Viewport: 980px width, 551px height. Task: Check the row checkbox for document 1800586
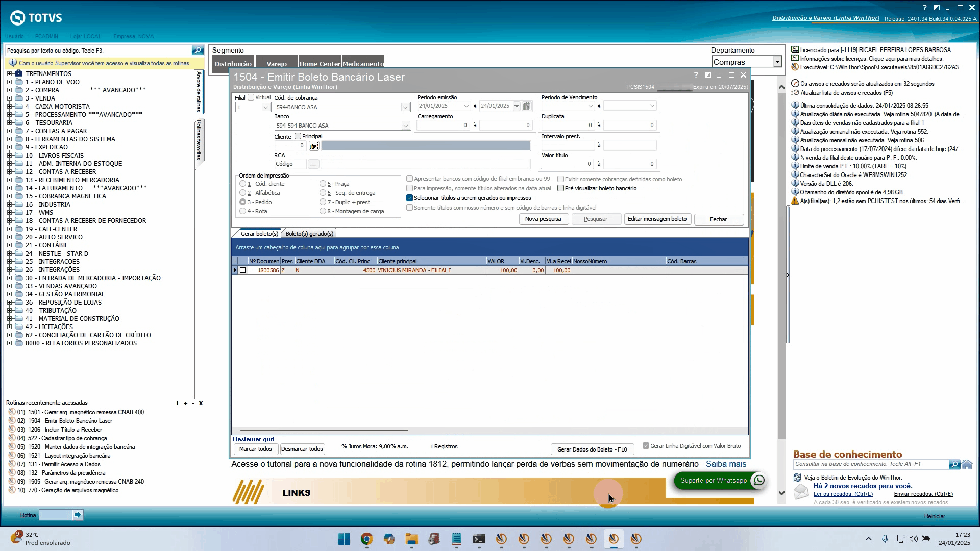coord(243,270)
